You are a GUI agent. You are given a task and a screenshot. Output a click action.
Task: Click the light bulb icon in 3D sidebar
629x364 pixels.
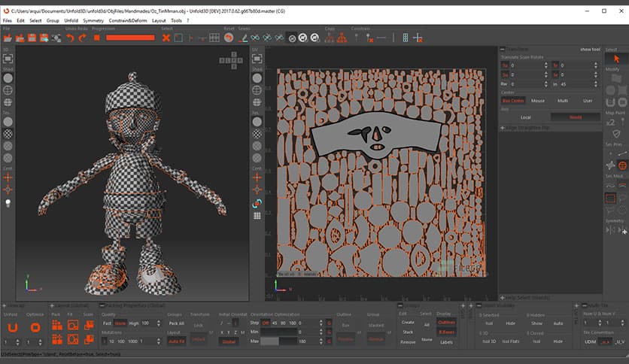tap(8, 203)
